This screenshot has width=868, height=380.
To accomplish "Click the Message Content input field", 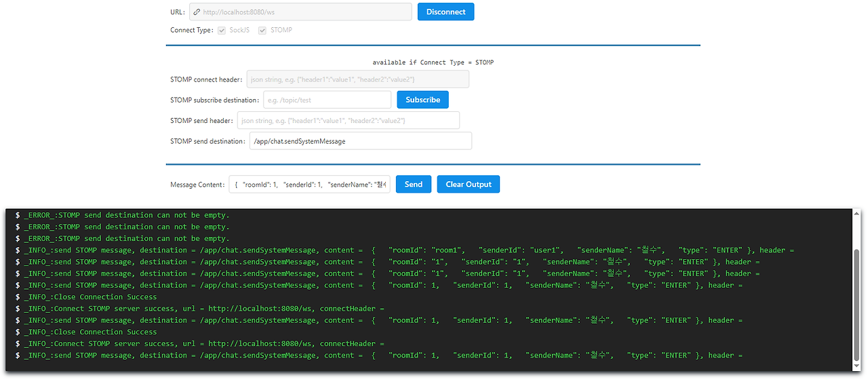I will 310,184.
